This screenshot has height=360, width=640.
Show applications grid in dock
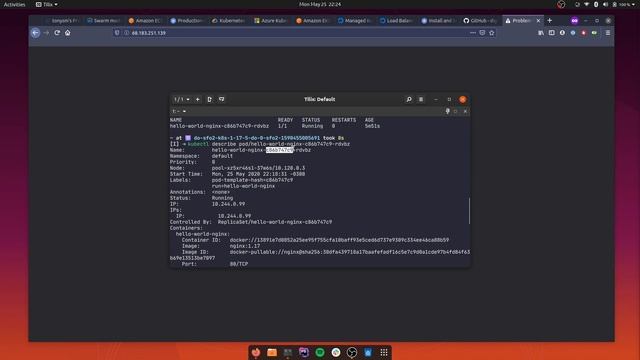(384, 352)
